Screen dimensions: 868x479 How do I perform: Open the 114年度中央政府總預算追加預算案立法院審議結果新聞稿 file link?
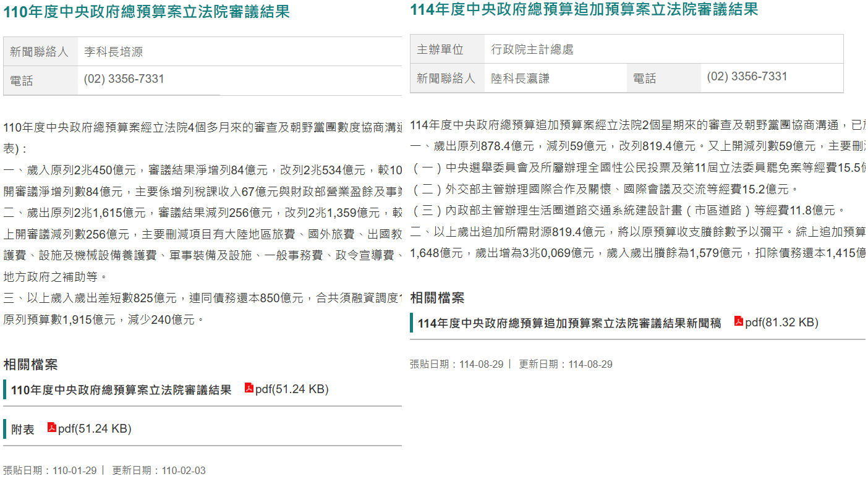click(x=569, y=323)
